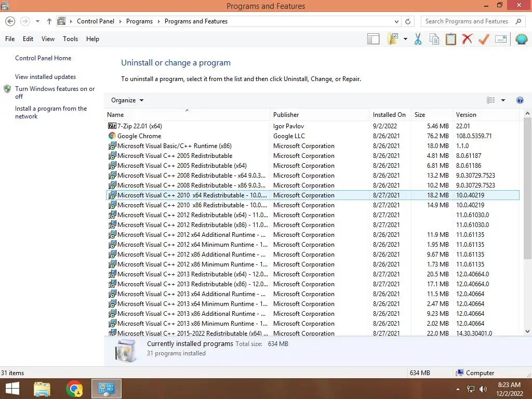
Task: Click the Control Panel taskbar icon
Action: (106, 389)
